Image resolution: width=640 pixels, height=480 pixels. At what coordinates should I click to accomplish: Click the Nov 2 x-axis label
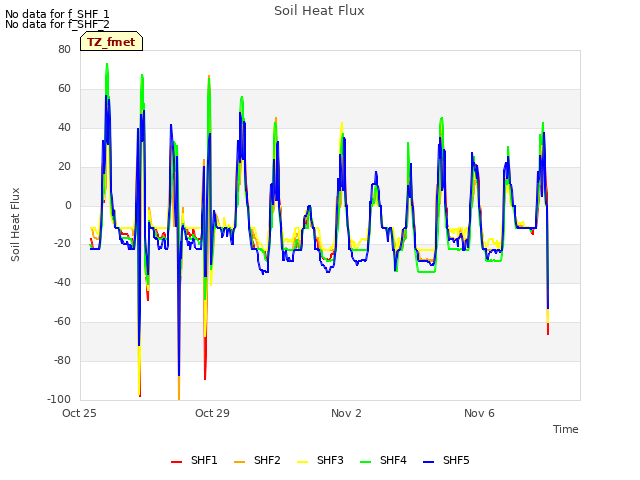pos(346,413)
